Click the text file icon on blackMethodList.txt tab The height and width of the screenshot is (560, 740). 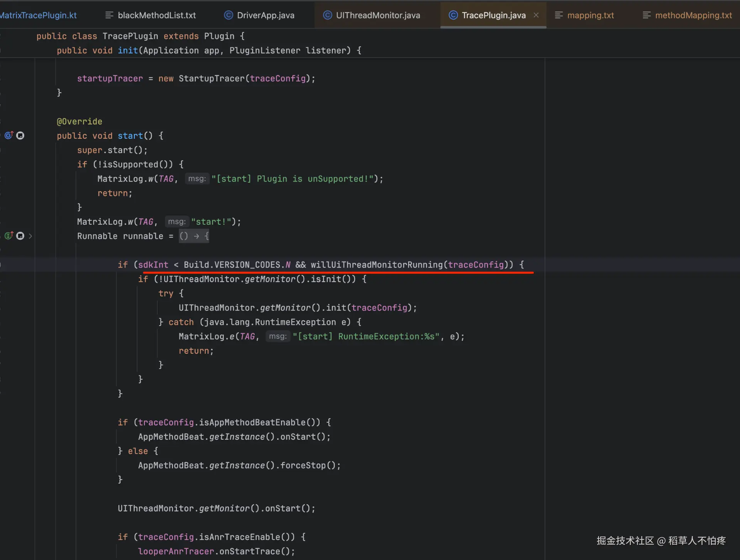click(109, 15)
